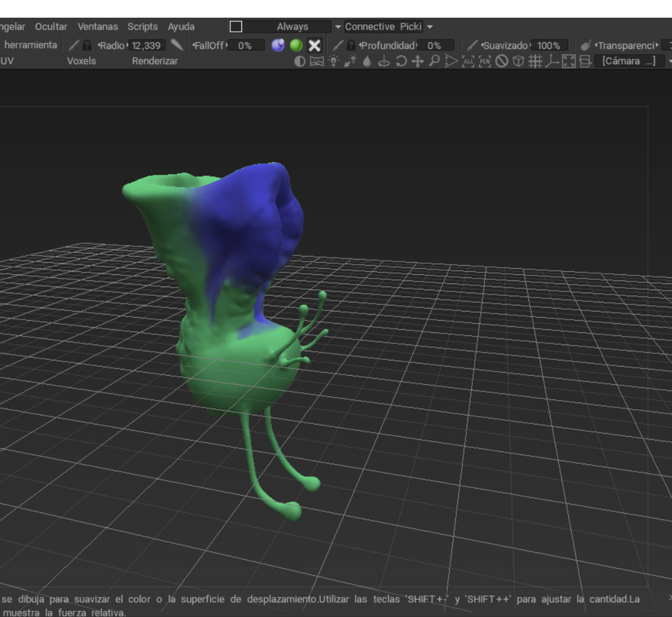
Task: Switch to the Voxels tab
Action: click(82, 60)
